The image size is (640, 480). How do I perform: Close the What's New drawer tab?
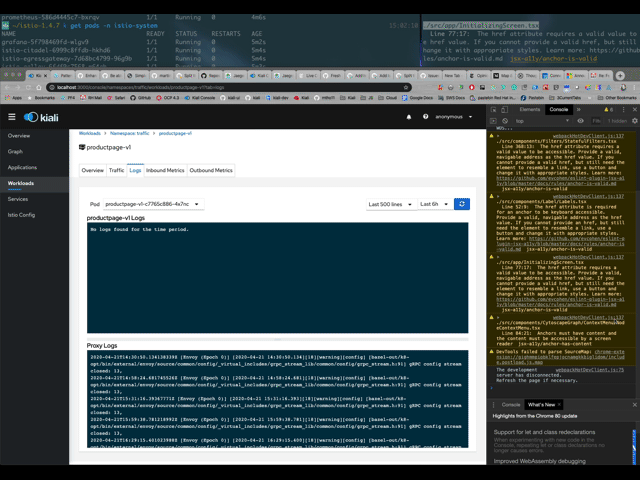tap(559, 404)
